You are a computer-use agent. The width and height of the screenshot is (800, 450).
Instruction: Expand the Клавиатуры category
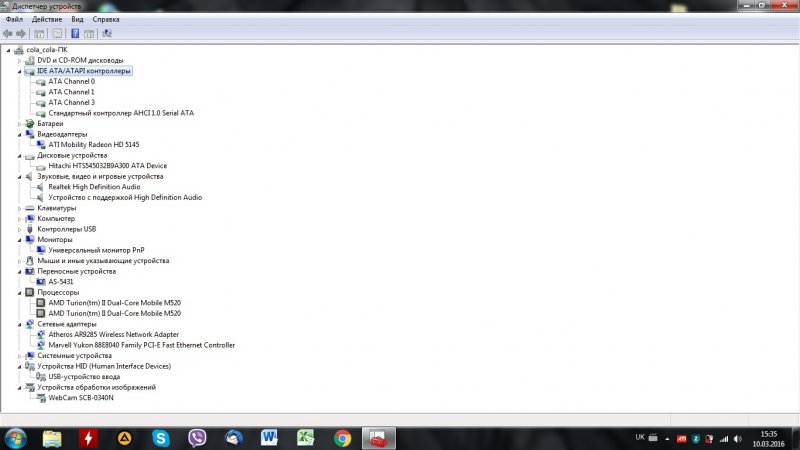pos(19,208)
